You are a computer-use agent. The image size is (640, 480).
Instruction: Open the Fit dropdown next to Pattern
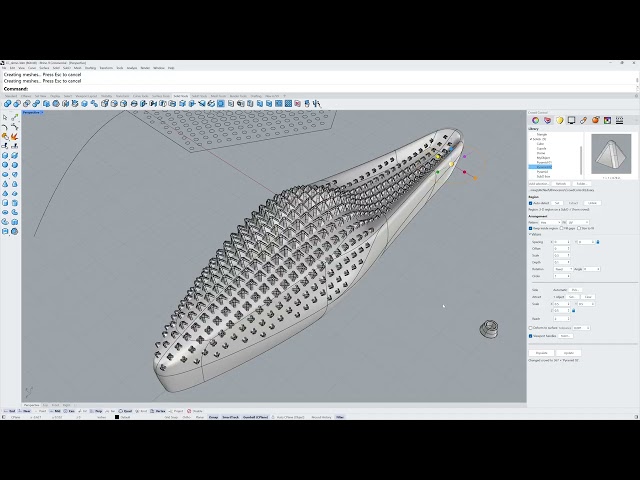(578, 222)
